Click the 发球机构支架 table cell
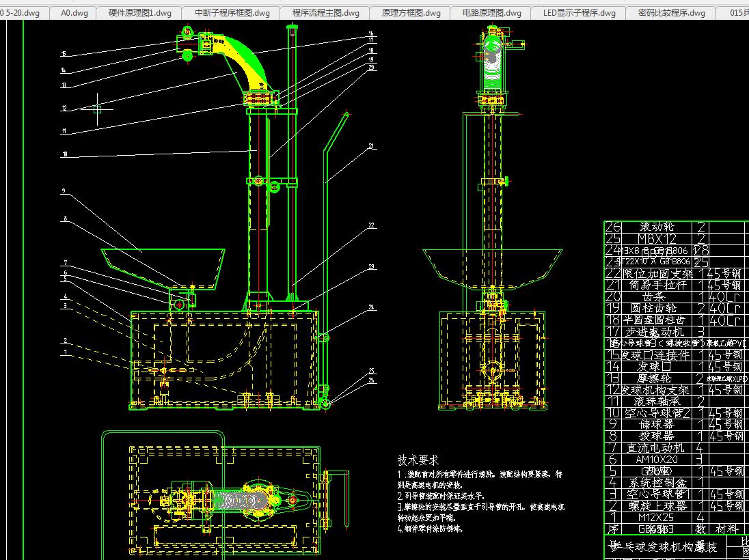This screenshot has height=560, width=749. [x=656, y=389]
